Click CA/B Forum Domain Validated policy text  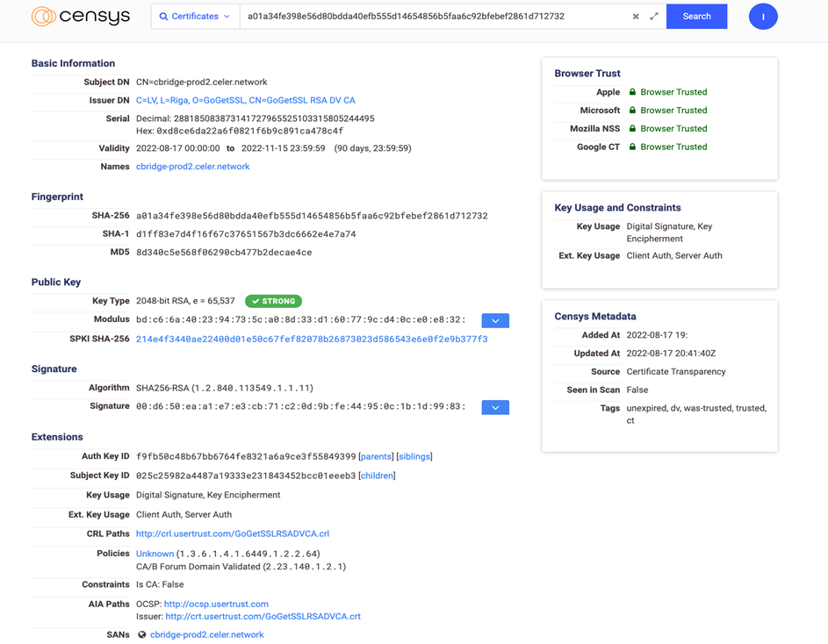click(241, 567)
